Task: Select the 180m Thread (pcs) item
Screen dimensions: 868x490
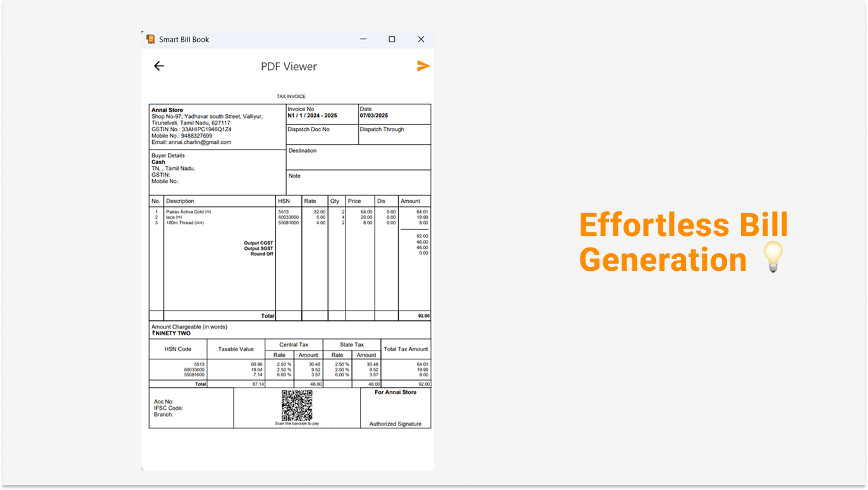Action: (185, 222)
